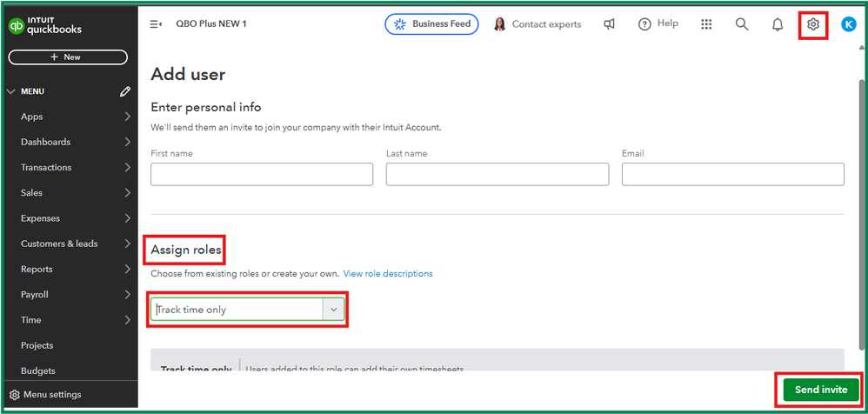Image resolution: width=868 pixels, height=414 pixels.
Task: Expand the Transactions submenu arrow
Action: [127, 168]
